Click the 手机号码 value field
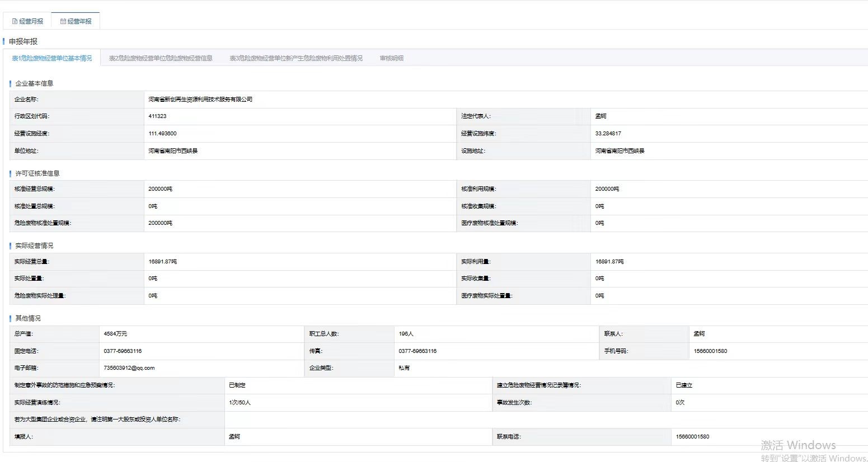868x462 pixels. (x=710, y=351)
